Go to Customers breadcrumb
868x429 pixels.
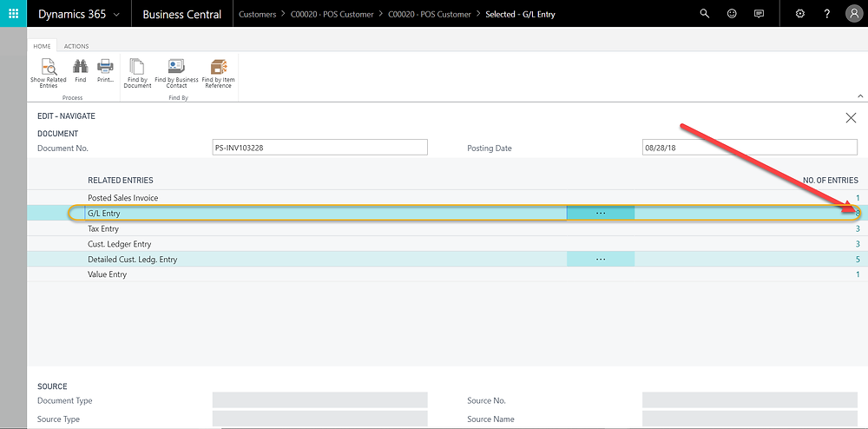(258, 15)
